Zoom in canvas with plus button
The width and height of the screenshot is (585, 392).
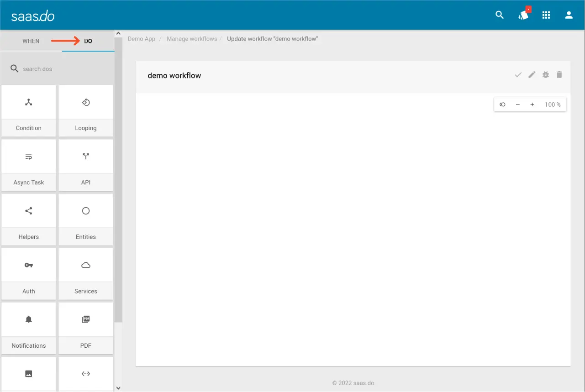(x=532, y=105)
